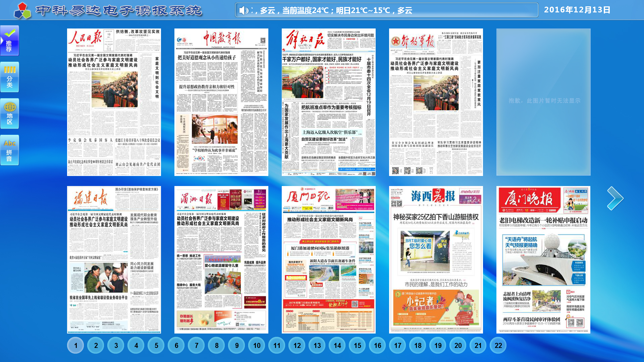Viewport: 644px width, 362px height.
Task: Open 厦门日报 newspaper front page
Action: (x=329, y=260)
